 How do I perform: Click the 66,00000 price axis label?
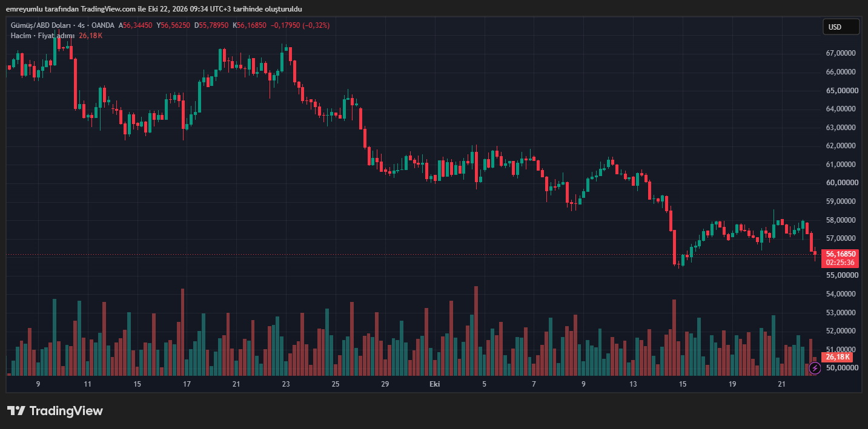point(841,72)
